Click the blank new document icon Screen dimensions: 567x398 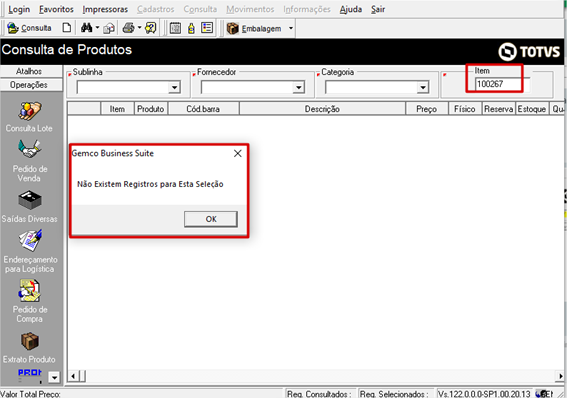point(67,28)
